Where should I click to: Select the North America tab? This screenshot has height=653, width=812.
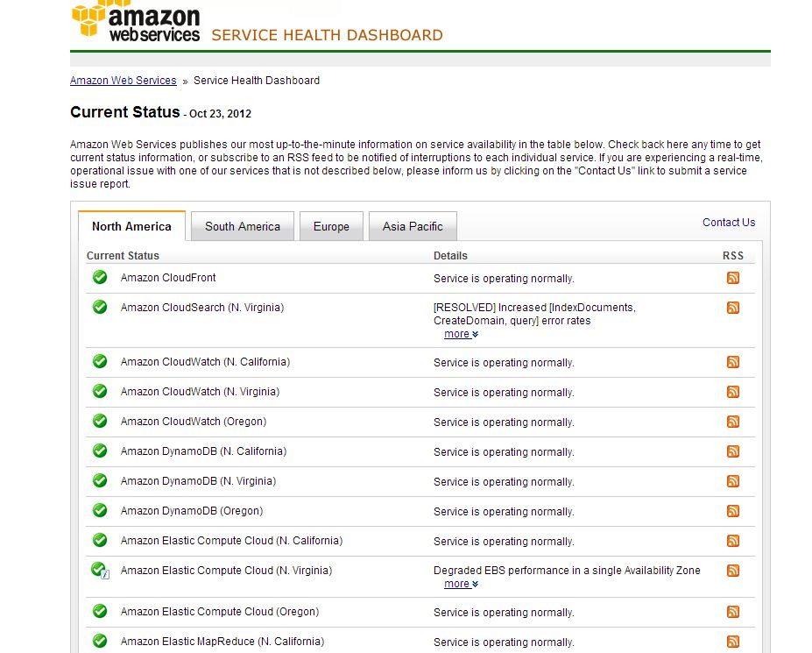(x=131, y=226)
